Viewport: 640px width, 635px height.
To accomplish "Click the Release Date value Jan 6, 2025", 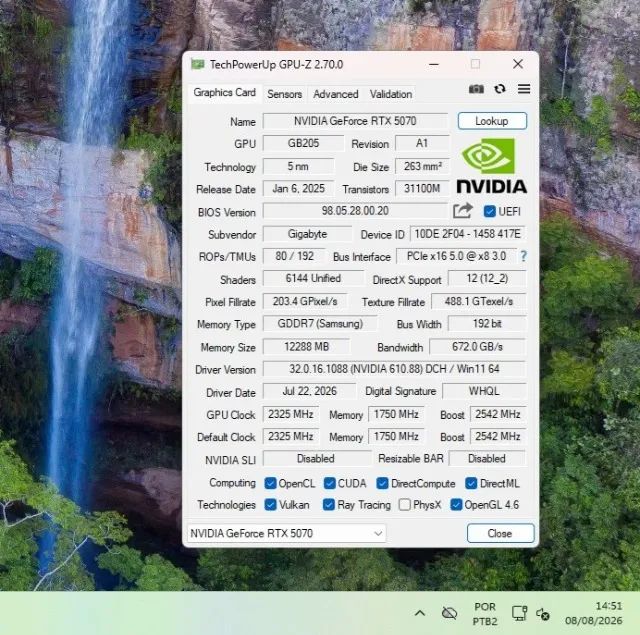I will pyautogui.click(x=298, y=189).
